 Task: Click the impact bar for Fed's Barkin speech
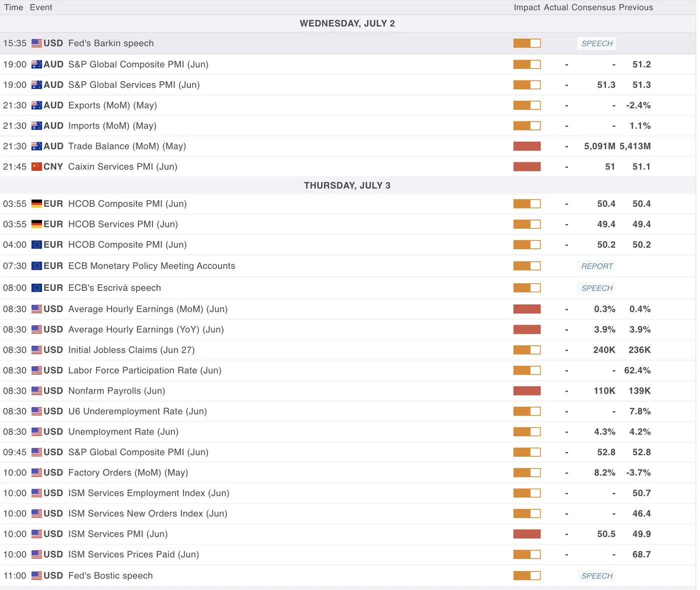click(x=527, y=43)
